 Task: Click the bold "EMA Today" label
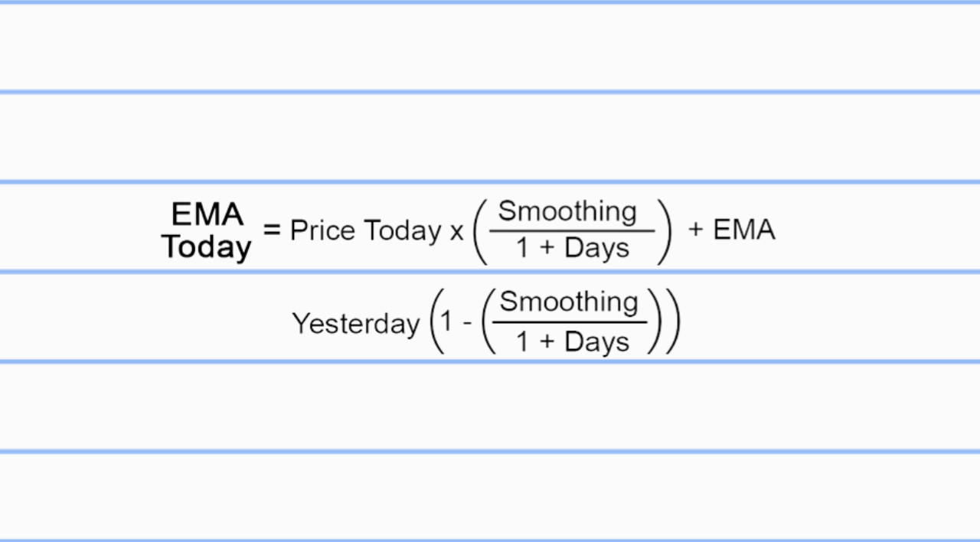(207, 231)
